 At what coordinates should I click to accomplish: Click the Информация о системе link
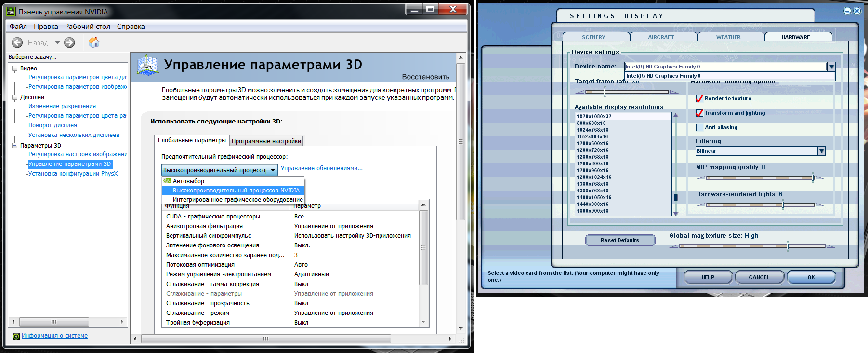tap(54, 336)
